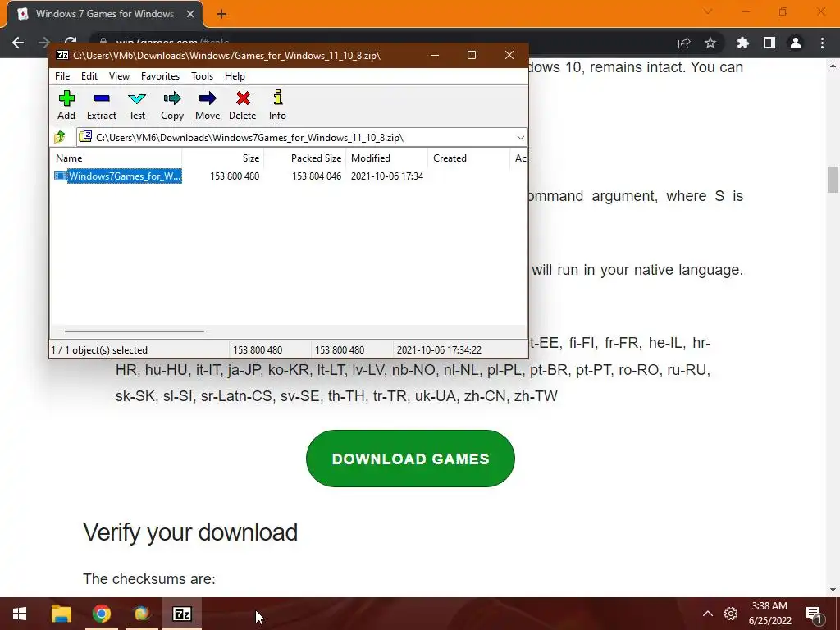Open the Tools menu
840x630 pixels.
click(202, 76)
